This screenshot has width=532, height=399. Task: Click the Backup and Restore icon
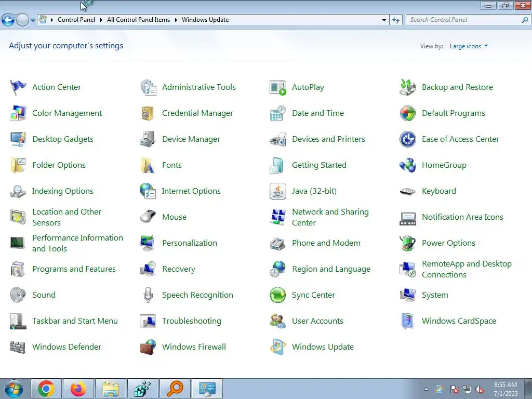[407, 87]
